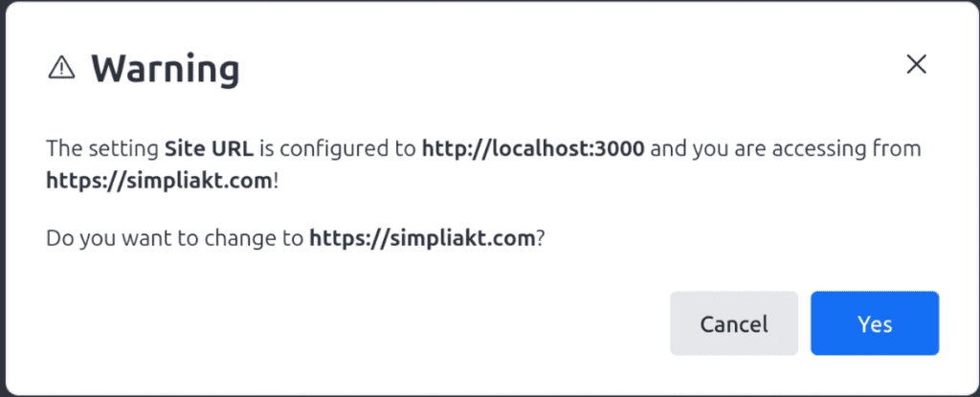This screenshot has height=397, width=980.
Task: Click https://simpliakt.com followed by exclamation mark
Action: [x=160, y=181]
